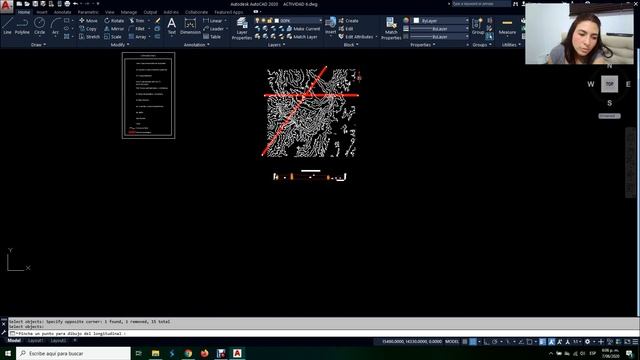The height and width of the screenshot is (360, 640).
Task: Click Edit Attributes button
Action: tap(356, 37)
